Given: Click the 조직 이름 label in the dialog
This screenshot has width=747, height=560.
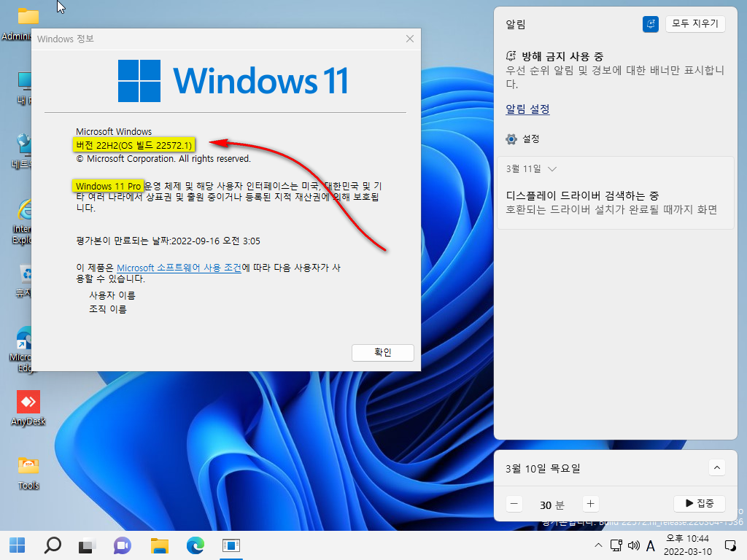Looking at the screenshot, I should (x=108, y=309).
